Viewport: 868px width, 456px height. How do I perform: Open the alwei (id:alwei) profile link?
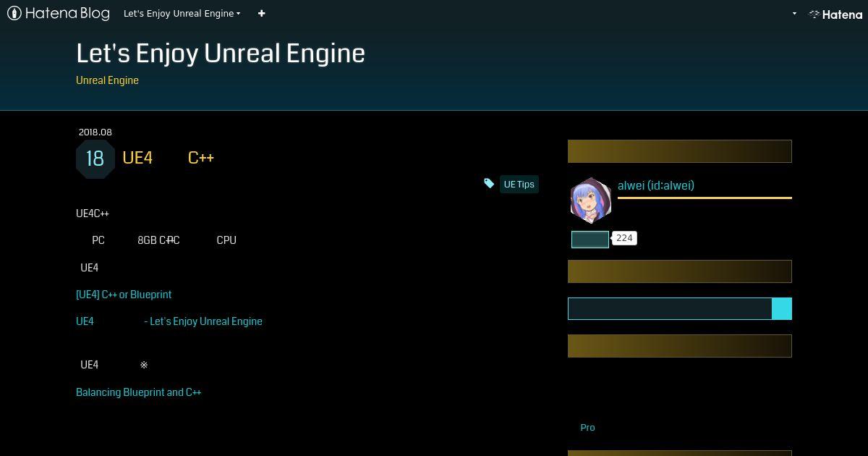[656, 185]
